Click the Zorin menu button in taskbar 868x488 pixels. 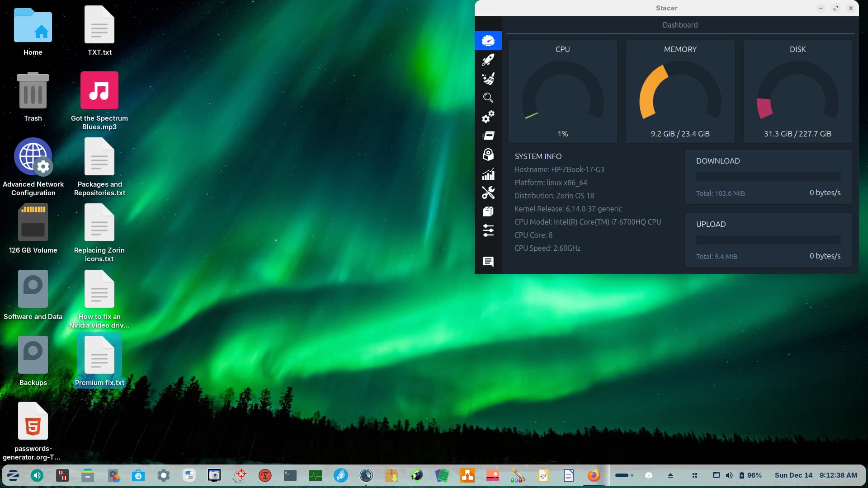coord(13,475)
